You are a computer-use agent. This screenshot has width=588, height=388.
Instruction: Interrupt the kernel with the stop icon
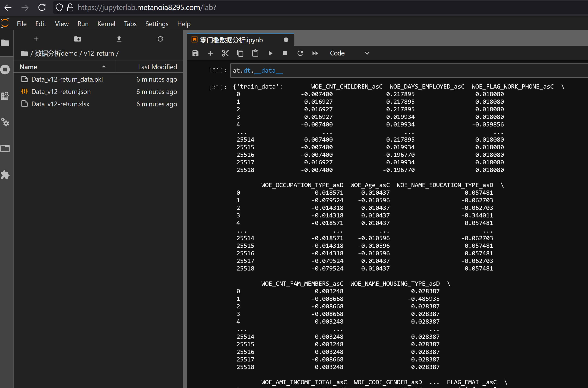point(285,53)
